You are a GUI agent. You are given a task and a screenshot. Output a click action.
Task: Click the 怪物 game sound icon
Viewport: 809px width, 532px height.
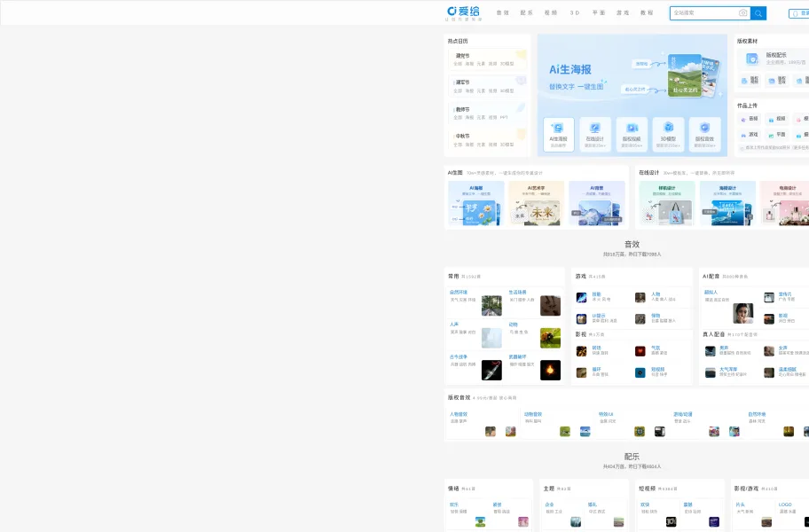coord(640,319)
